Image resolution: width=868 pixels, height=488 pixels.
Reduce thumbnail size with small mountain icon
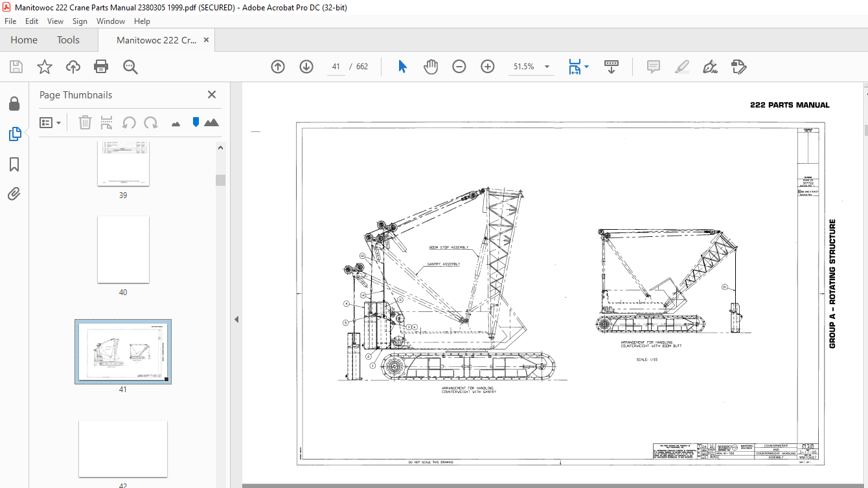point(176,123)
